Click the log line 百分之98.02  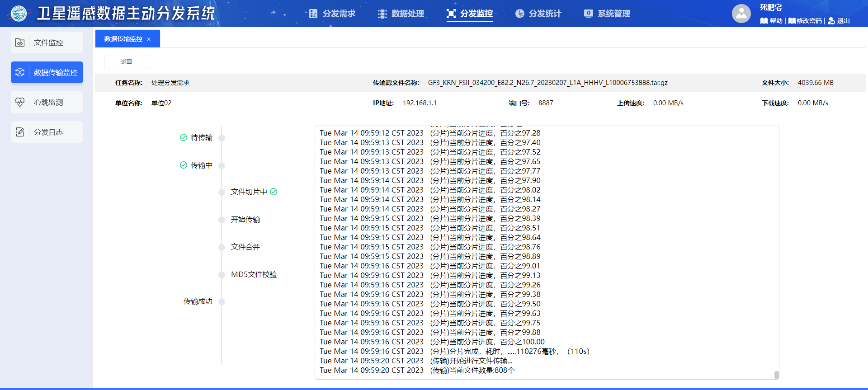click(430, 190)
